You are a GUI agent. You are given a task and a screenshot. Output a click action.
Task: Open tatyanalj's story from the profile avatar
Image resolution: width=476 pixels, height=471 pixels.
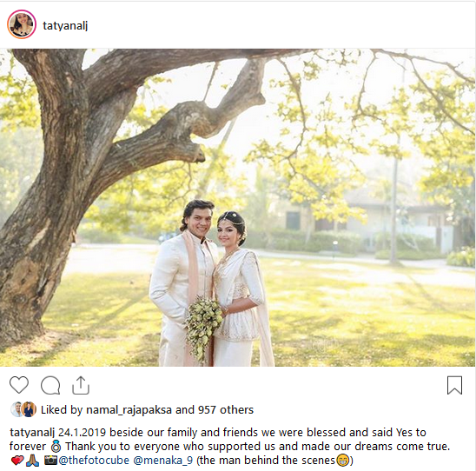tap(22, 24)
